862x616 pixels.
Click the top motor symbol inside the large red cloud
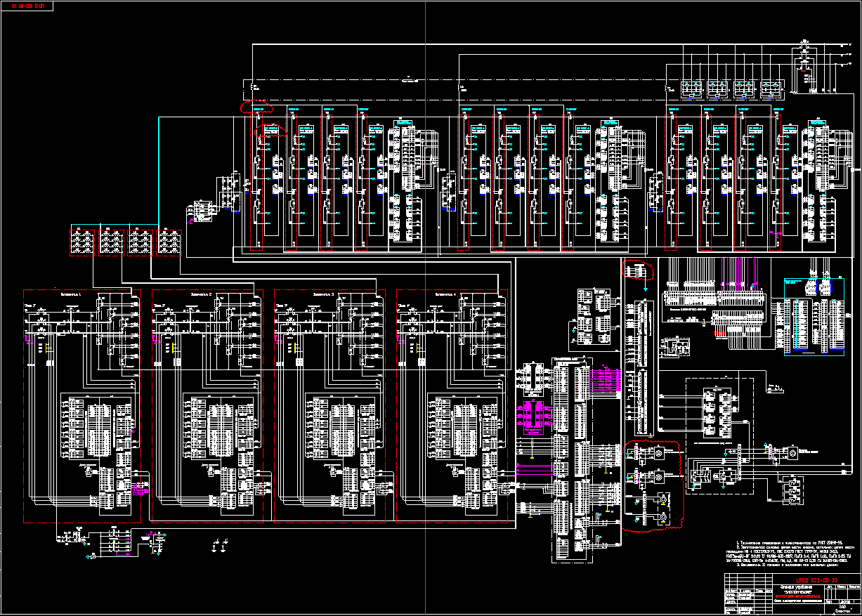[659, 454]
